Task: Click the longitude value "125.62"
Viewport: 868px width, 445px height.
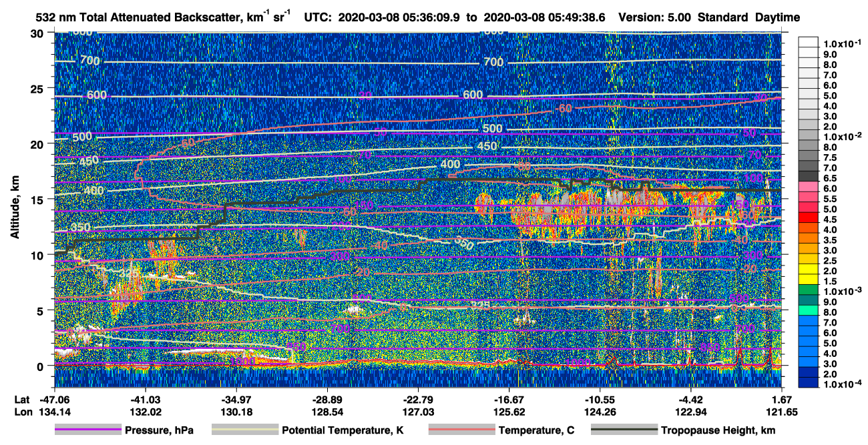Action: click(509, 412)
